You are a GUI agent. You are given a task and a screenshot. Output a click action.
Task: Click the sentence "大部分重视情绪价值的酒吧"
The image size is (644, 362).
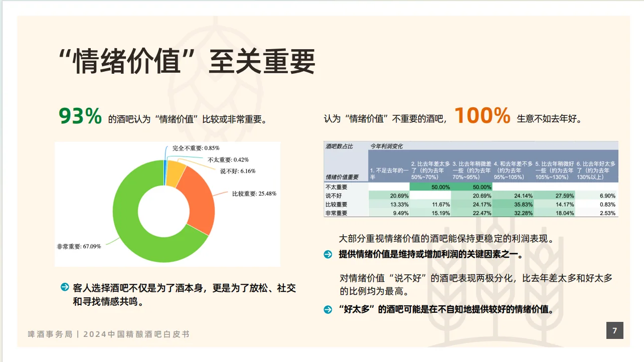pyautogui.click(x=446, y=239)
